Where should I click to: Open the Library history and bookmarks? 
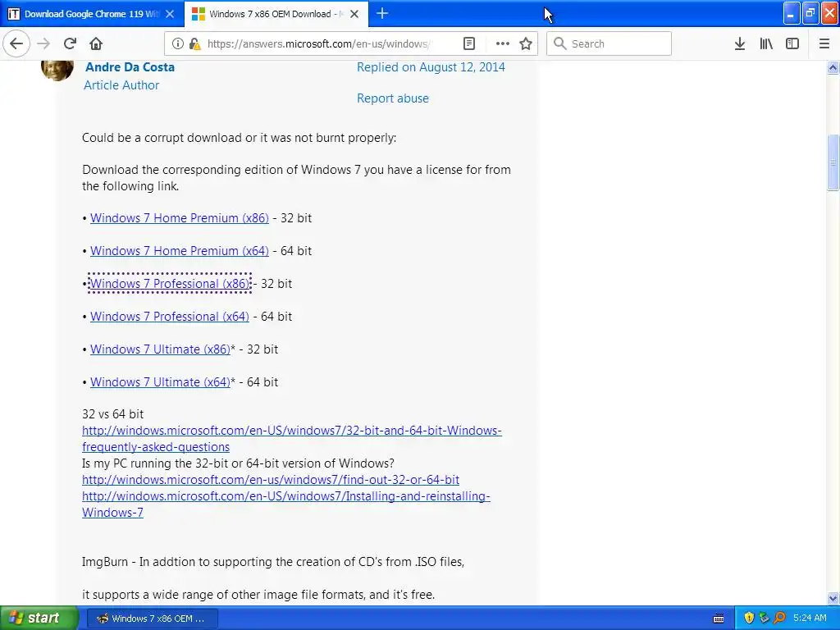tap(766, 43)
